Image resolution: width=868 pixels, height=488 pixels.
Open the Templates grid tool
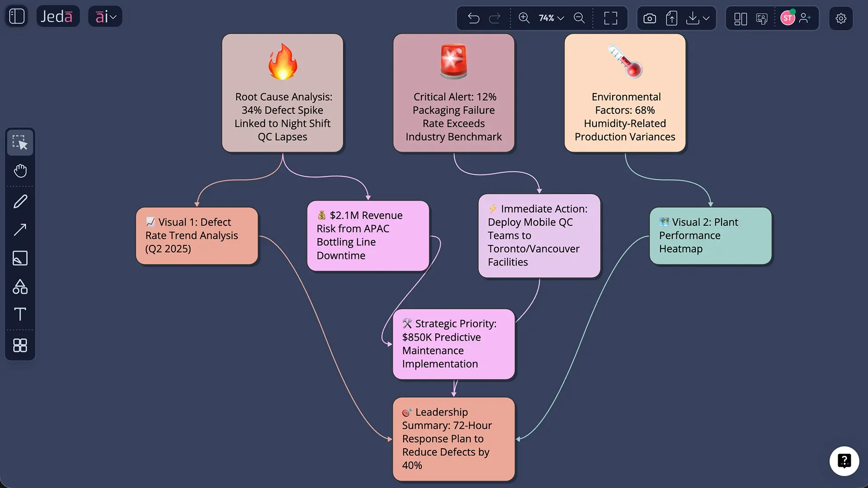[x=20, y=346]
